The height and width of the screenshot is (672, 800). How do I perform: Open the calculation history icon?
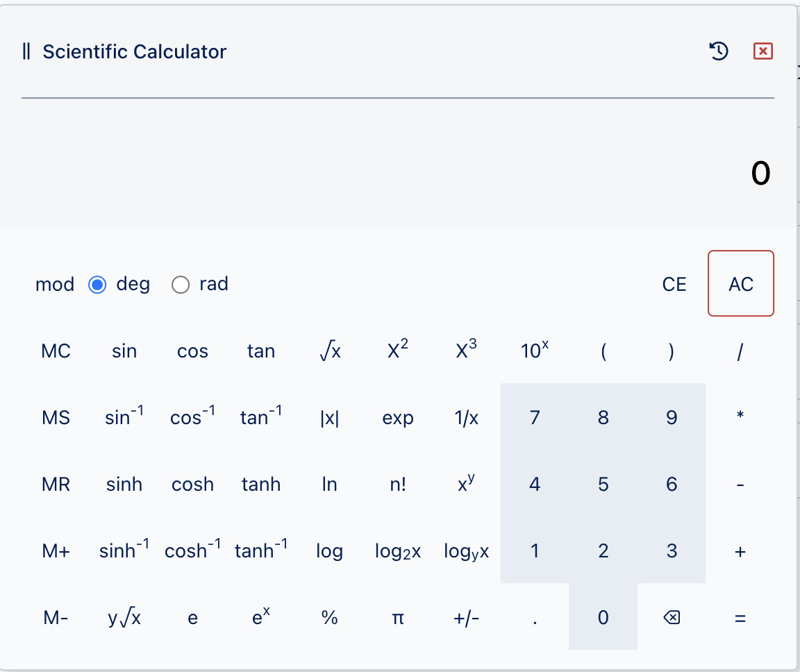click(x=719, y=51)
